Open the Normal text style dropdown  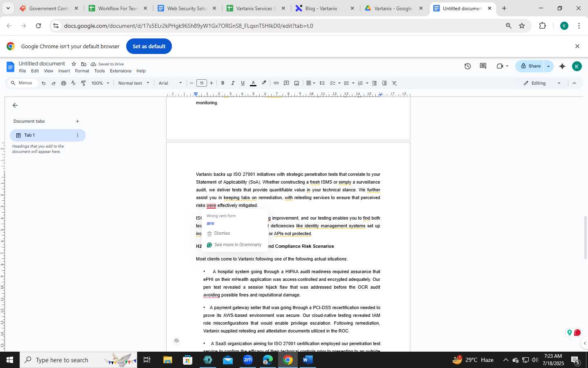134,83
